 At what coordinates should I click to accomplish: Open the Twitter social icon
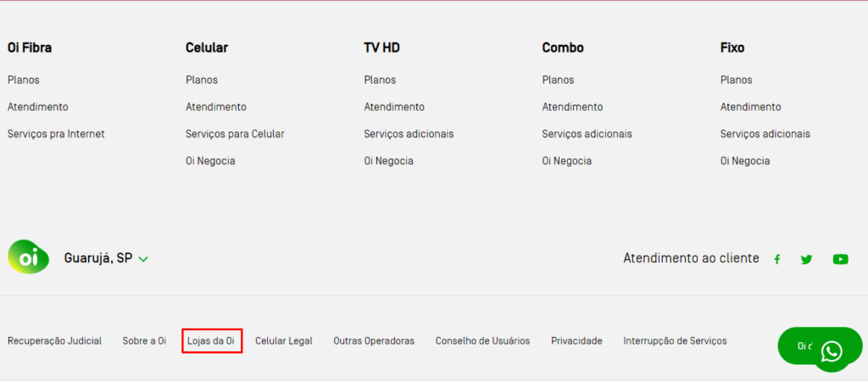coord(806,259)
